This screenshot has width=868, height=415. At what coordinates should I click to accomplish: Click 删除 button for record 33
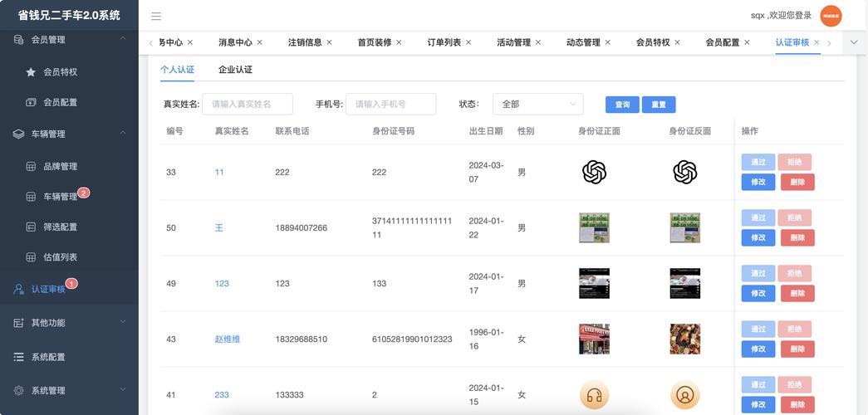tap(797, 183)
